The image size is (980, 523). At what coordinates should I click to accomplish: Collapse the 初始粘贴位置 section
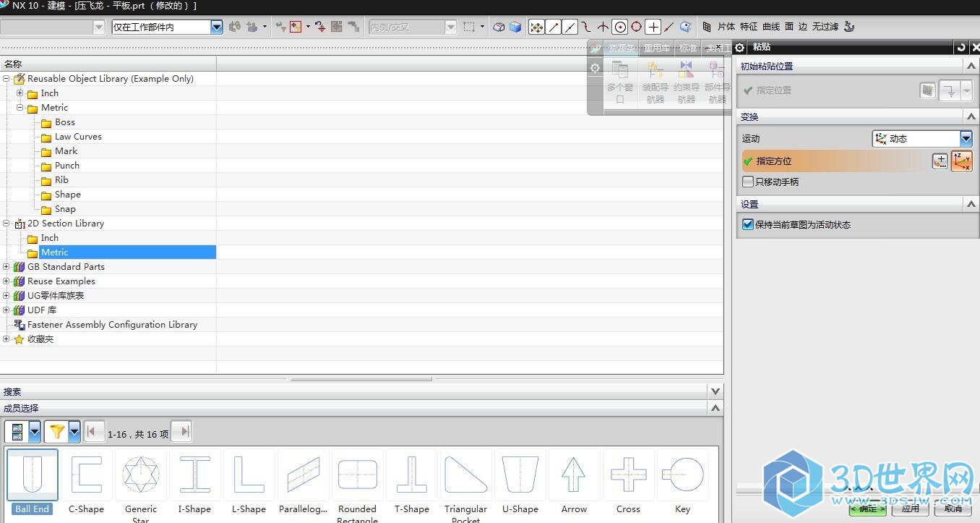click(971, 66)
